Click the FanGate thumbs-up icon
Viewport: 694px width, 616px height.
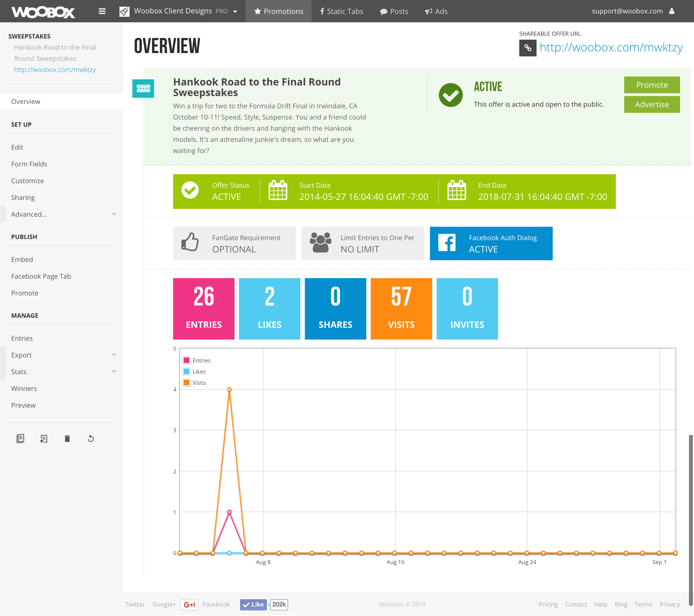point(190,242)
